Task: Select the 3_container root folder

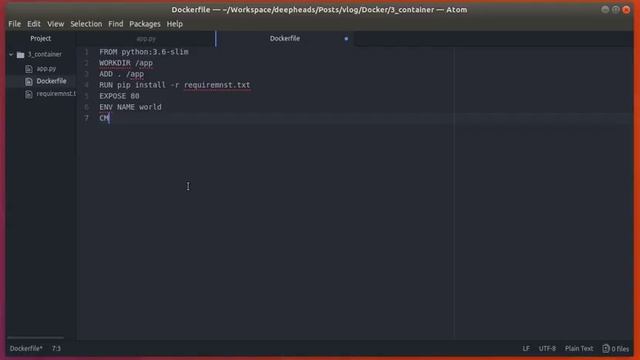Action: [44, 54]
